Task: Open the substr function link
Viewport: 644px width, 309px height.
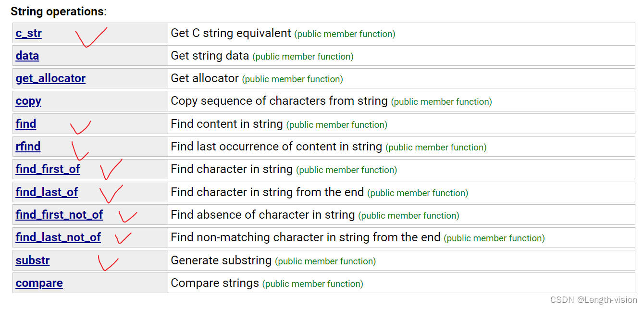Action: coord(33,260)
